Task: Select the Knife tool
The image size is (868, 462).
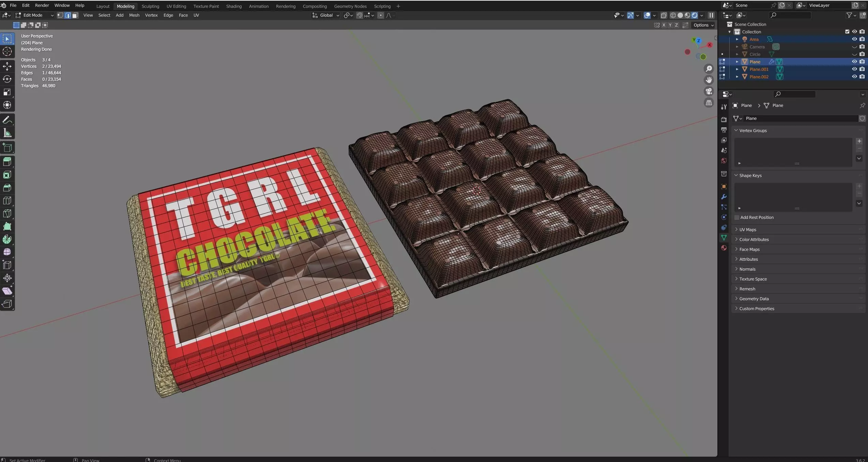Action: point(7,213)
